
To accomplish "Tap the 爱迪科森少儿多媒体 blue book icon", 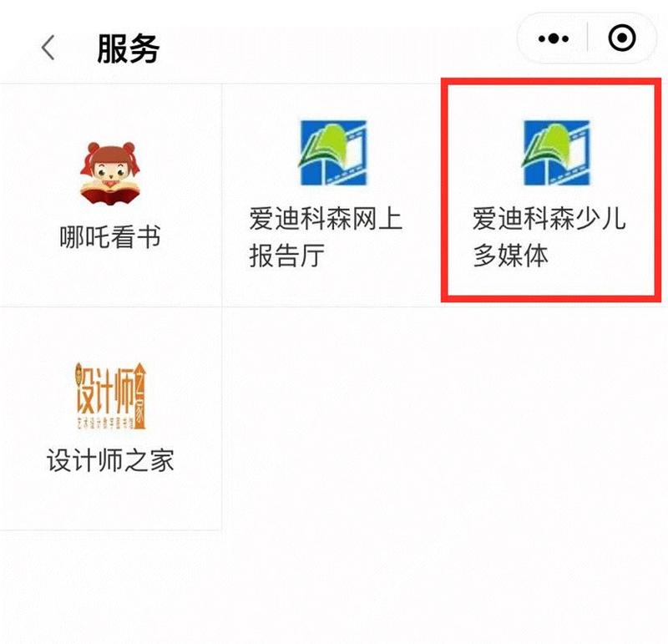I will pyautogui.click(x=556, y=153).
